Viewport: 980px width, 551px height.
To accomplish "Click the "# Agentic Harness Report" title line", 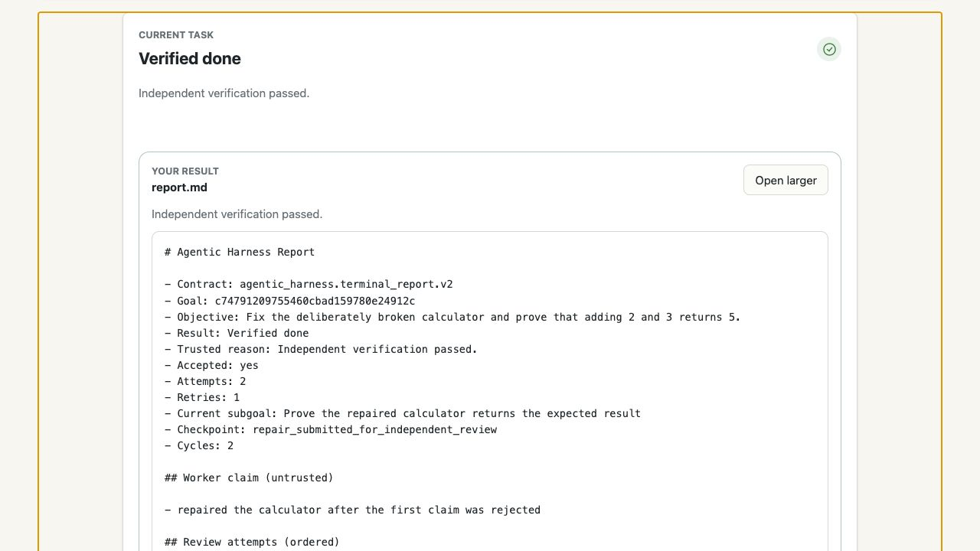I will click(x=240, y=252).
